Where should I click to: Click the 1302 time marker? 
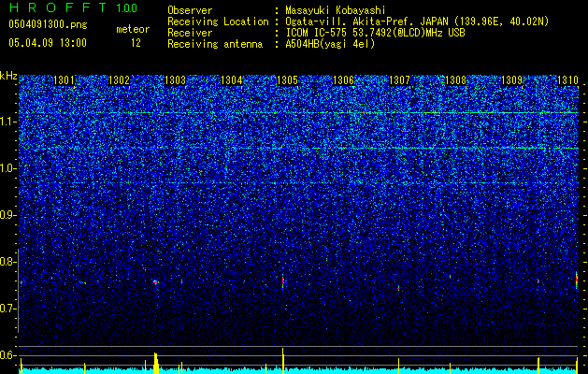coord(119,80)
